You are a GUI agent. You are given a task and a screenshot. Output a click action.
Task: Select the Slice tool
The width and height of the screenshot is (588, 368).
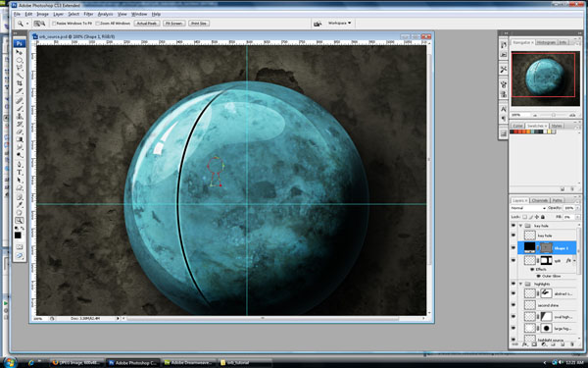pyautogui.click(x=19, y=91)
